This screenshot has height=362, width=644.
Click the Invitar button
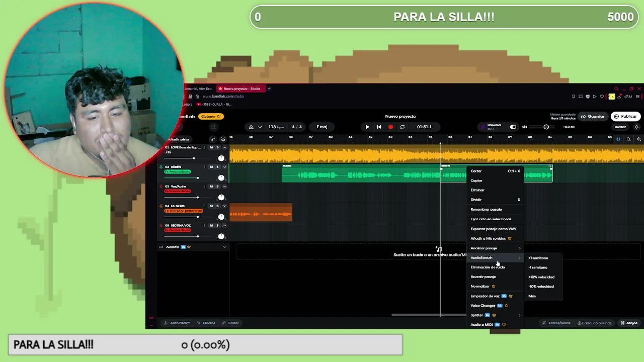pos(620,127)
